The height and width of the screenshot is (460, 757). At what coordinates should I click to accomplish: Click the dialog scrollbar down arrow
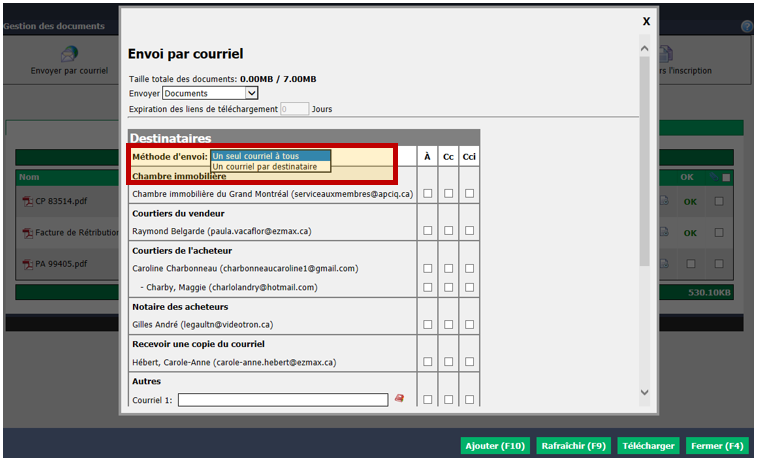click(645, 392)
